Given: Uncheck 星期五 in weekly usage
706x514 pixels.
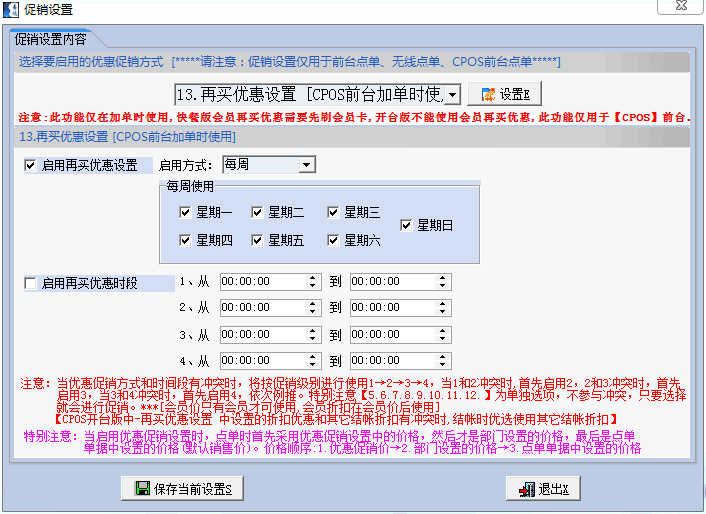Looking at the screenshot, I should [x=258, y=240].
